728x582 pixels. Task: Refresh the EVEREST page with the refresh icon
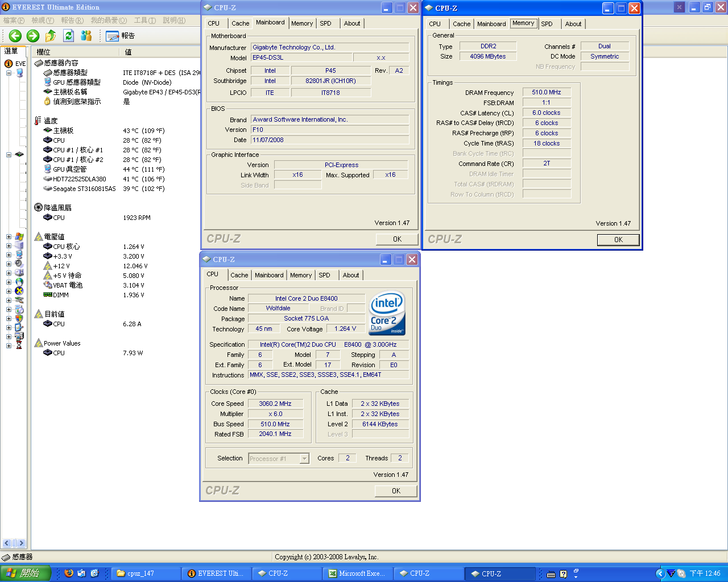68,36
